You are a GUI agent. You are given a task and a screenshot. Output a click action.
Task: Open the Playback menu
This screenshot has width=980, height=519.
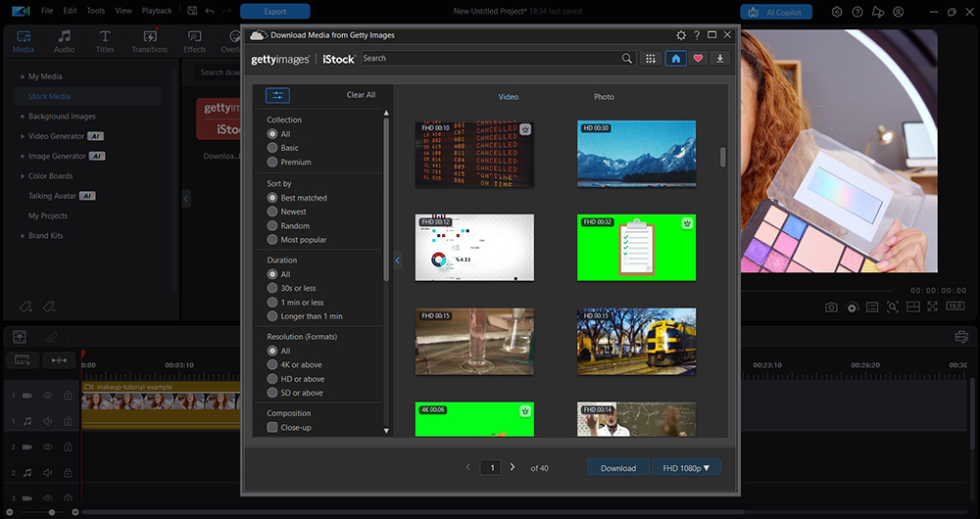[x=157, y=11]
